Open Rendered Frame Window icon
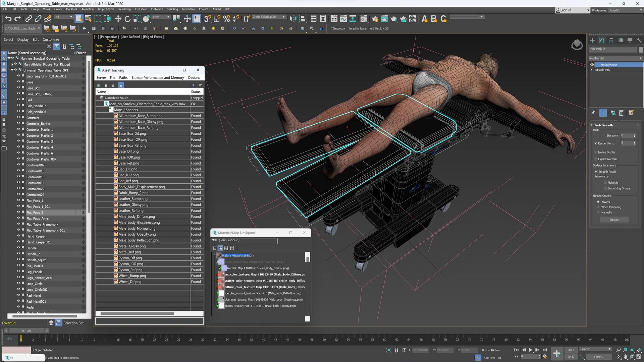 [x=384, y=19]
